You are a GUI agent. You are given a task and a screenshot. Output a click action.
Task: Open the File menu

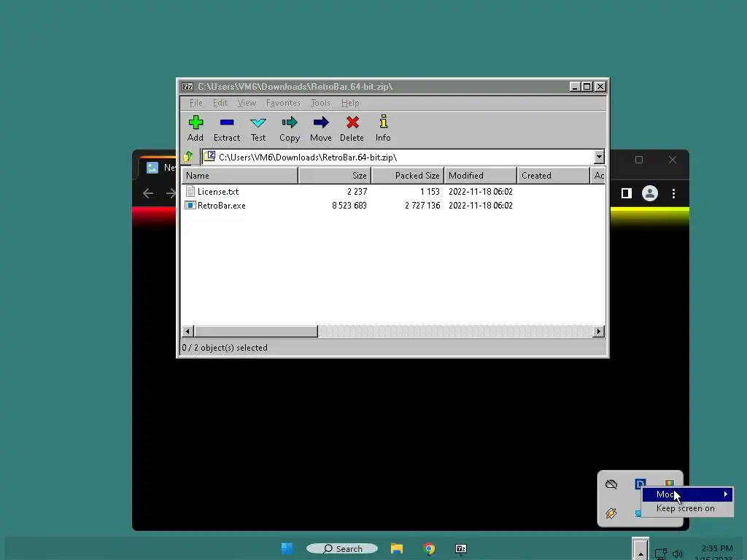[x=196, y=103]
